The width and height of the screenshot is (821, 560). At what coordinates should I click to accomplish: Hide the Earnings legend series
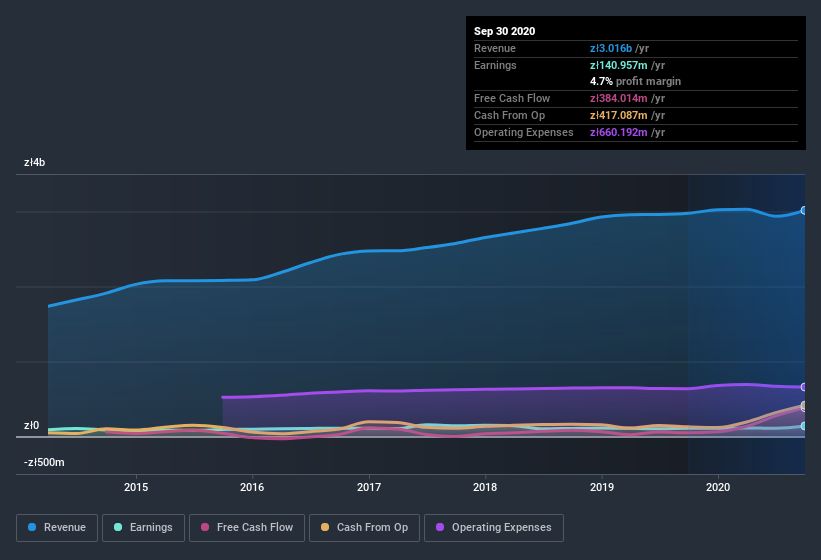pos(141,527)
